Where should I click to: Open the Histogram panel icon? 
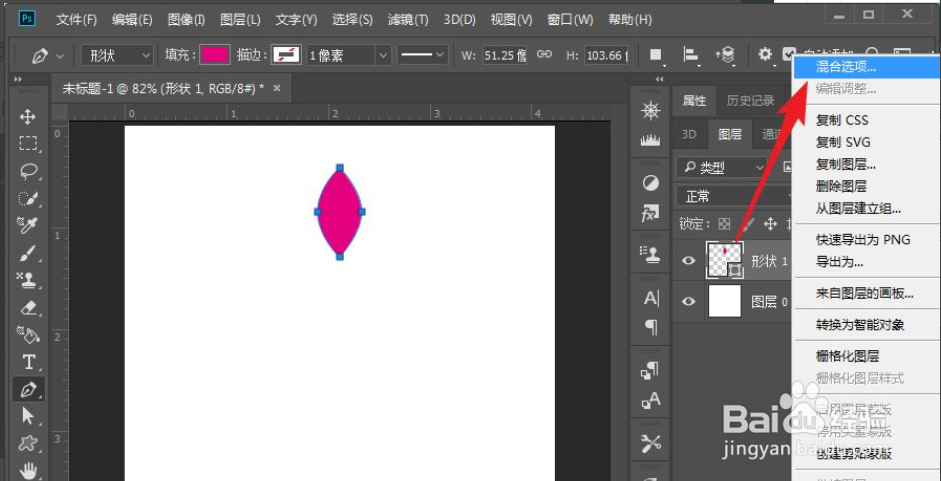click(651, 140)
